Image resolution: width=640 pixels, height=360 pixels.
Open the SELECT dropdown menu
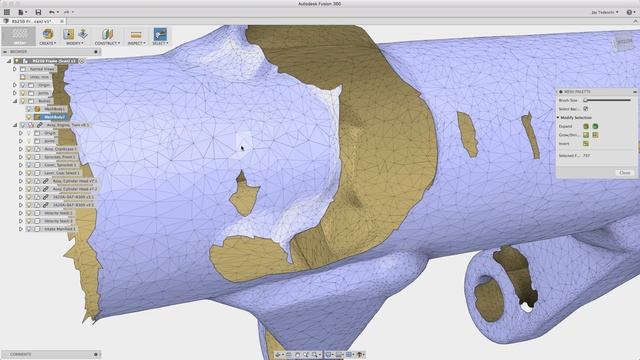pyautogui.click(x=160, y=43)
